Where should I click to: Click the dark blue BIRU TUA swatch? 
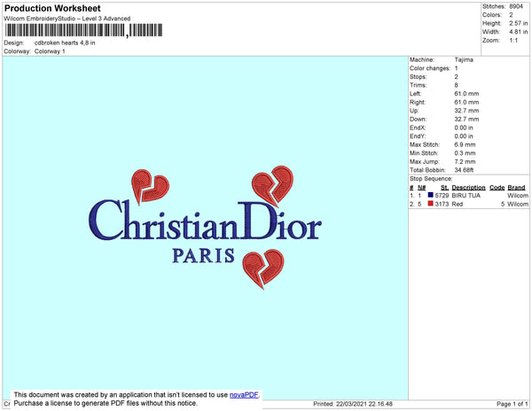pos(431,195)
